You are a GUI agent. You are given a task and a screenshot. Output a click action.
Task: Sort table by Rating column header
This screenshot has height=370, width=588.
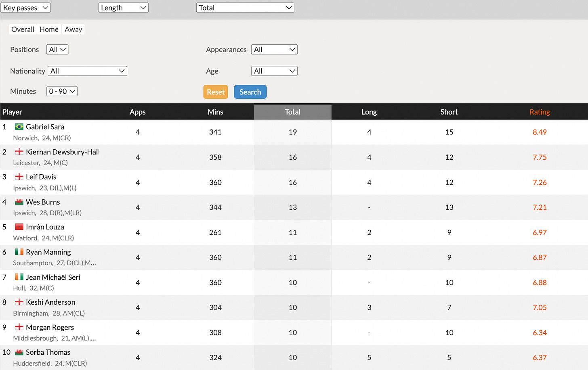point(540,112)
